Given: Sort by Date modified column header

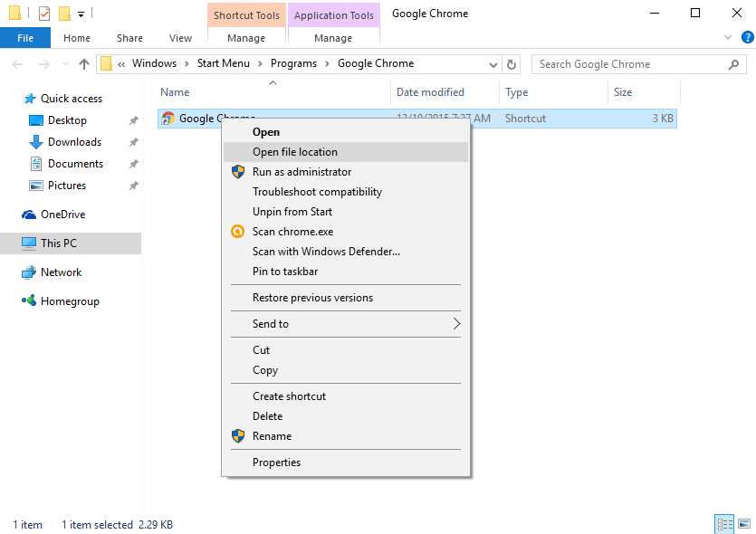Looking at the screenshot, I should 430,92.
